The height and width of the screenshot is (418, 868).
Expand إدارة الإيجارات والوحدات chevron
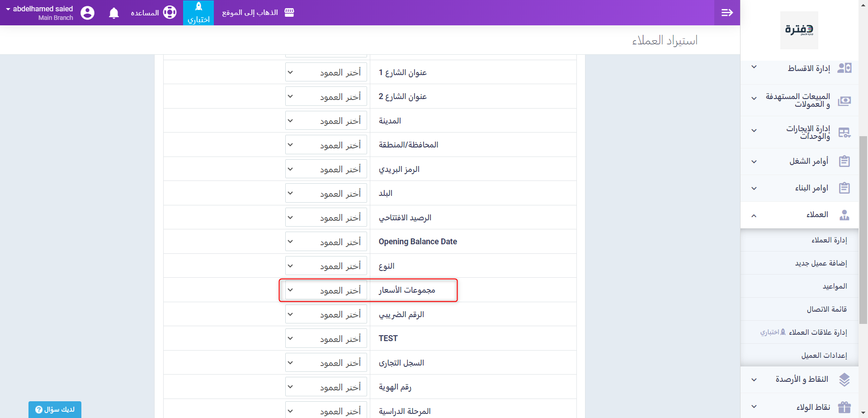754,131
